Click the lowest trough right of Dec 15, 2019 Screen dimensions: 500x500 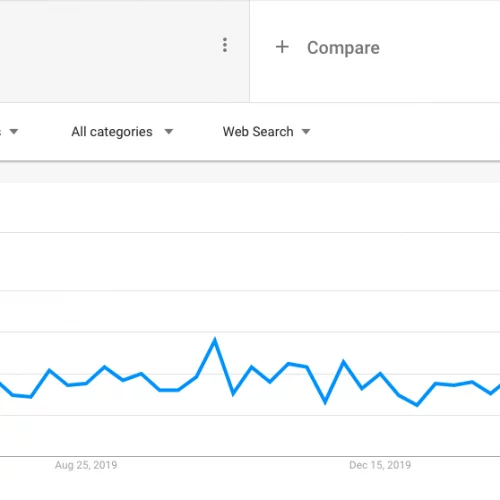click(x=417, y=405)
